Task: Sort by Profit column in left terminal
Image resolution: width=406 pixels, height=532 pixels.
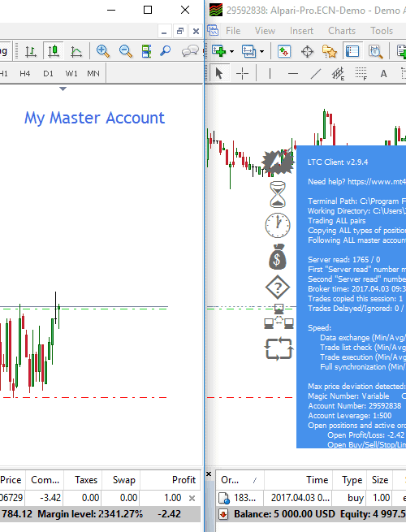Action: tap(171, 480)
